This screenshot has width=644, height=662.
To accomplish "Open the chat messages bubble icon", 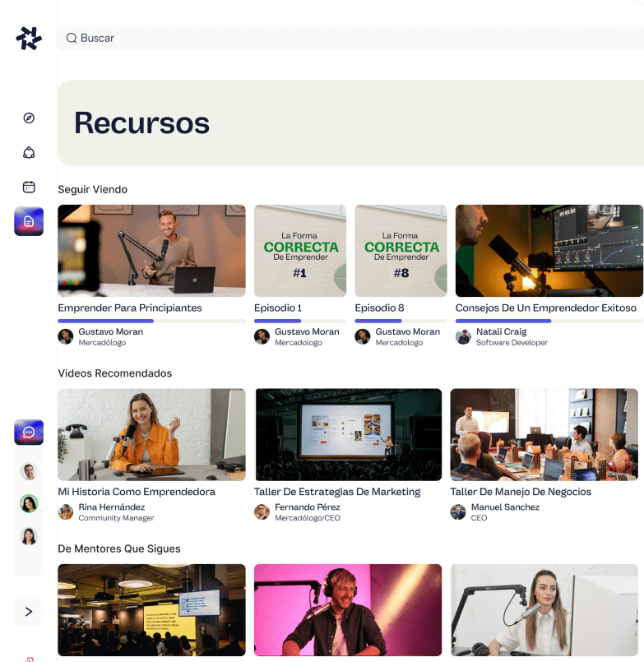I will (x=29, y=432).
